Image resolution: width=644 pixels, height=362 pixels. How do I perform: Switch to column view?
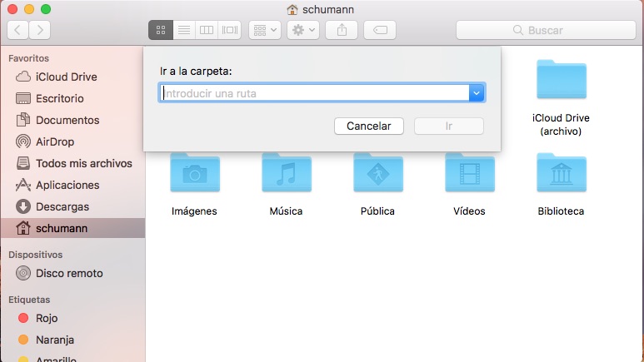[x=207, y=30]
